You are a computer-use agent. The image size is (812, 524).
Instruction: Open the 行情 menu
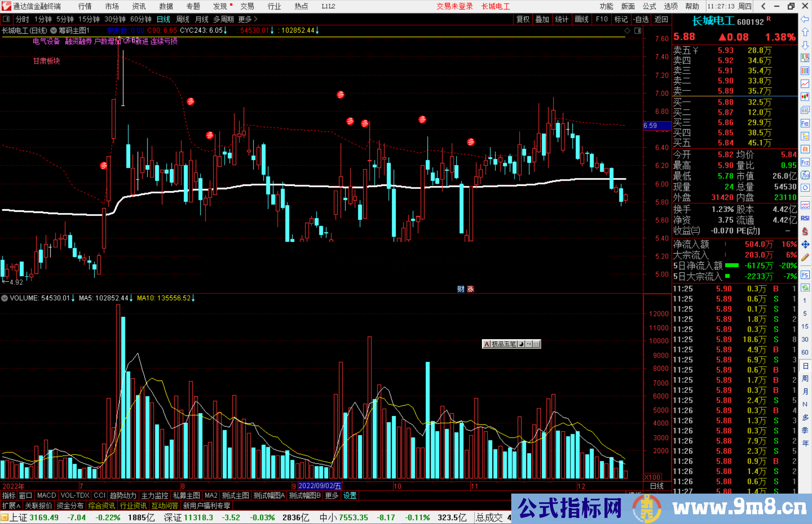pos(85,6)
